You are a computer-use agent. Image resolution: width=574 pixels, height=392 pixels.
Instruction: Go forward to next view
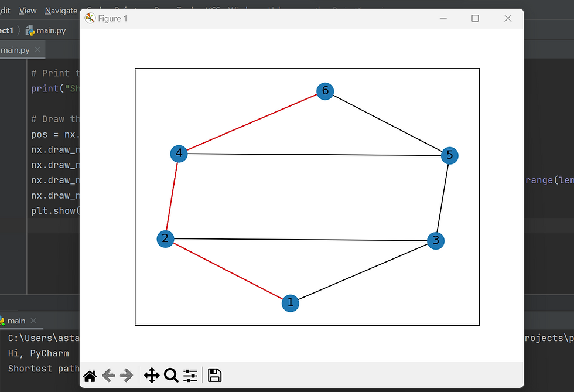click(127, 375)
